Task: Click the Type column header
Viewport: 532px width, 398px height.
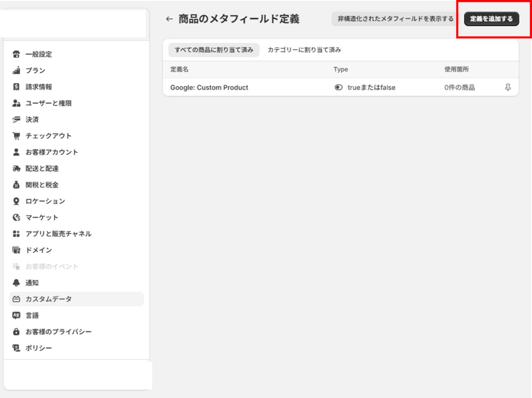Action: tap(341, 70)
